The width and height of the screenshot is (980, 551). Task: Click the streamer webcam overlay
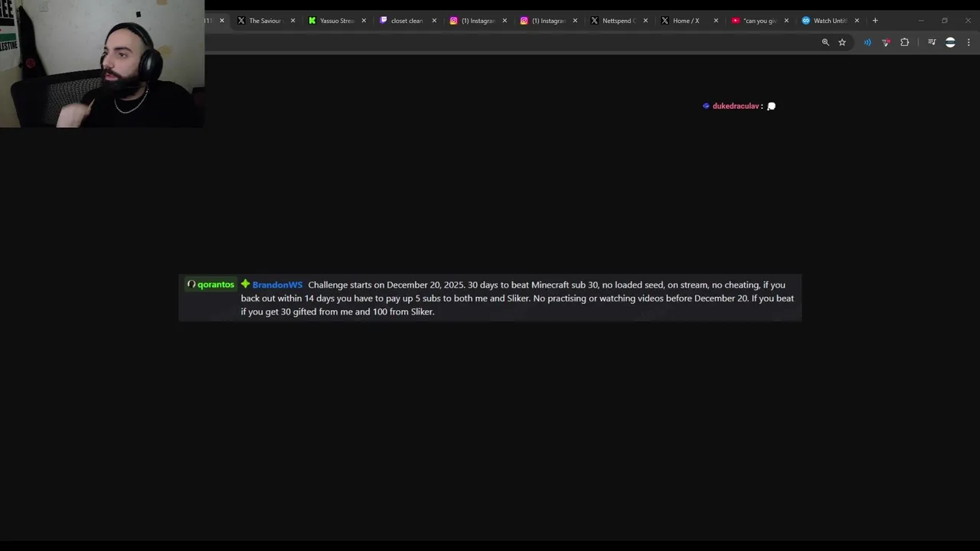(x=102, y=64)
